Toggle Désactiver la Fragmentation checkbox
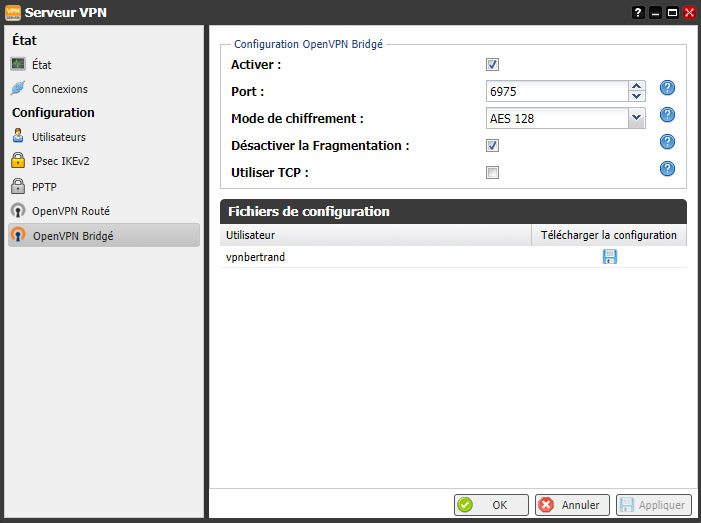The height and width of the screenshot is (523, 701). (492, 145)
